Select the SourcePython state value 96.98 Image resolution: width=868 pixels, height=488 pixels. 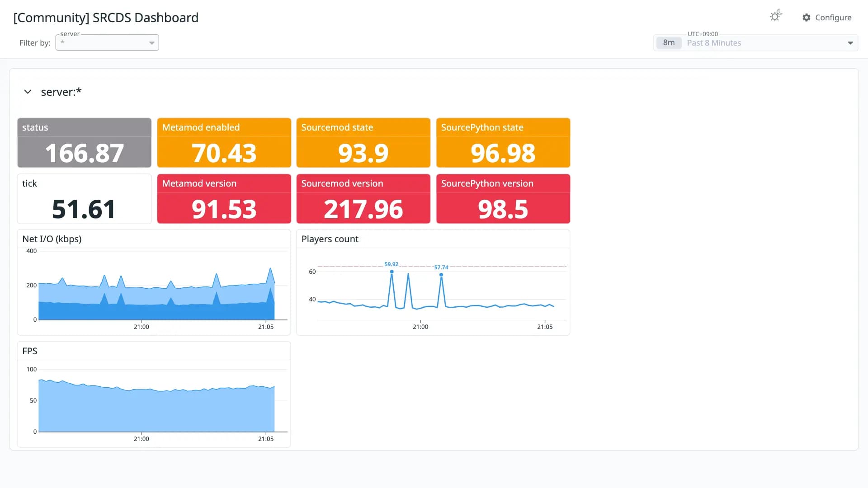click(503, 153)
